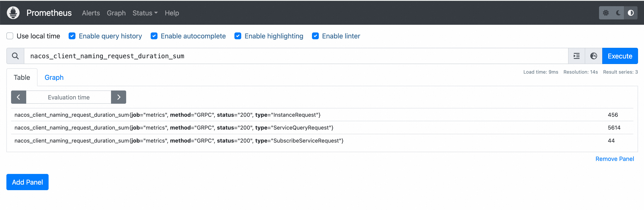Select the dark theme moon icon
Screen dimensions: 644x210
pyautogui.click(x=618, y=13)
